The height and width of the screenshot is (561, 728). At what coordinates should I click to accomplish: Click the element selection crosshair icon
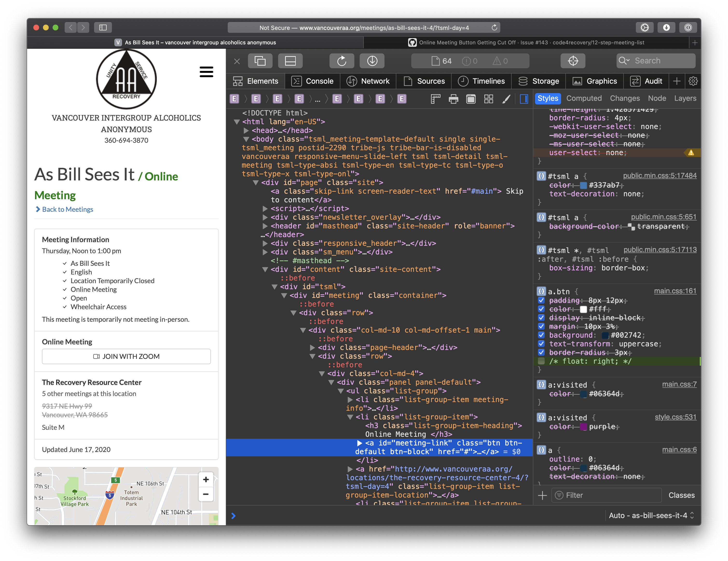tap(573, 61)
